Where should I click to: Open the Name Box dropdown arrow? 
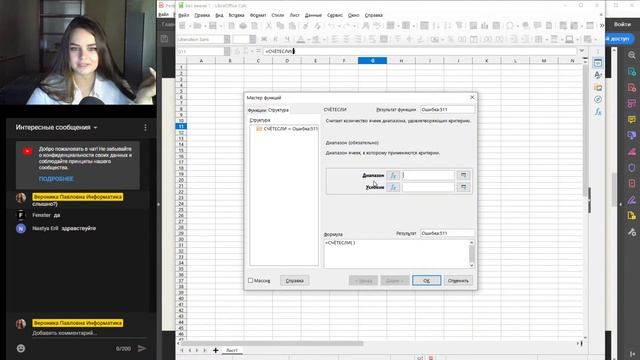pos(227,51)
